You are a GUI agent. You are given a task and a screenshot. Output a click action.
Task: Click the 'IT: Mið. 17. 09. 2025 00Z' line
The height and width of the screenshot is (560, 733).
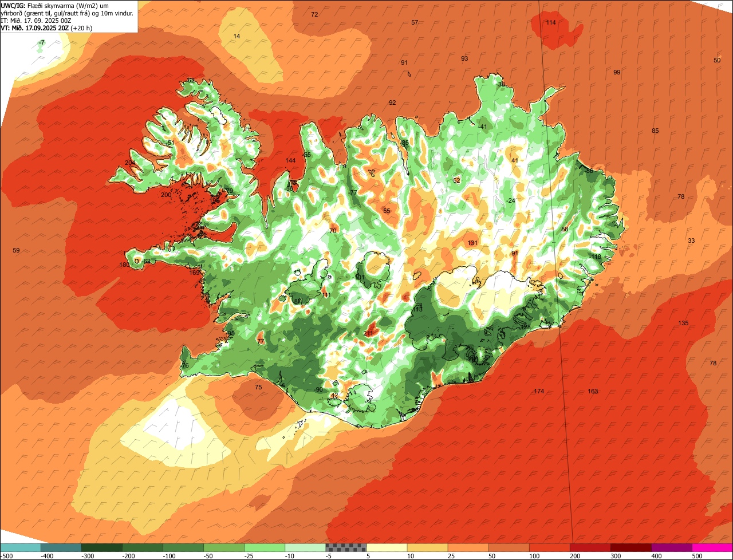(36, 20)
